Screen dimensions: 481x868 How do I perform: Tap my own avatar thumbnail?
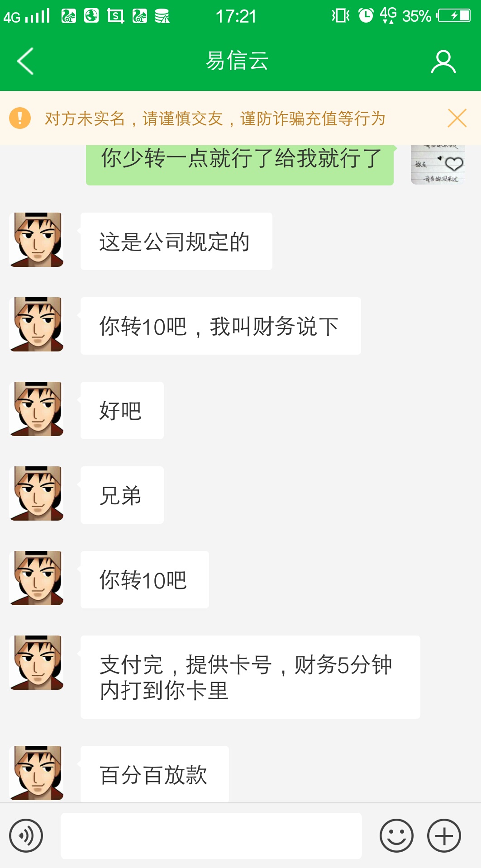438,165
